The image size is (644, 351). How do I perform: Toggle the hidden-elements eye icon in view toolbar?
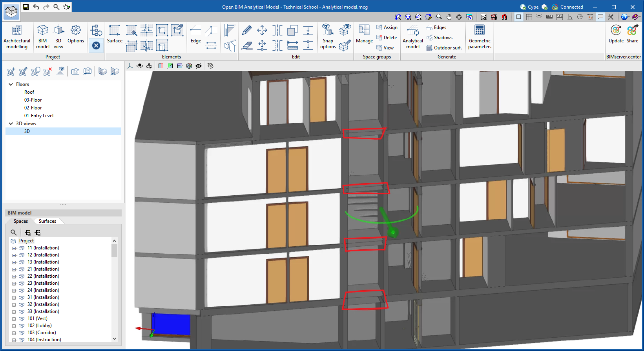(199, 66)
